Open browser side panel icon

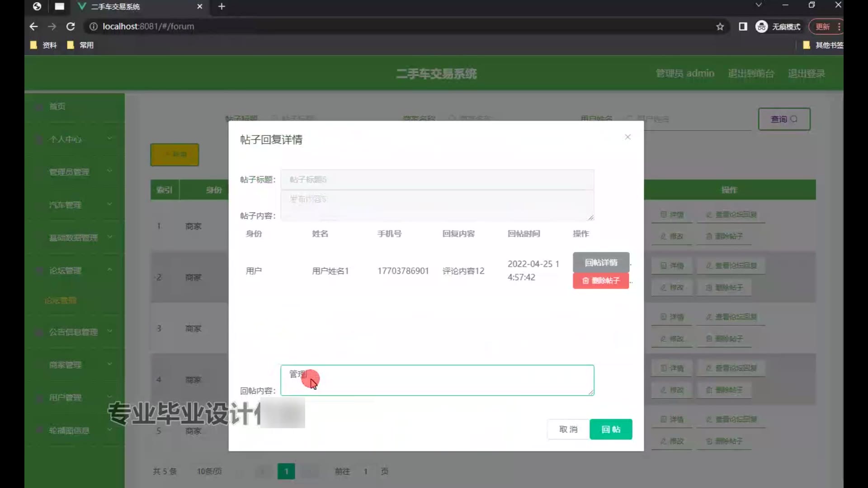tap(743, 27)
